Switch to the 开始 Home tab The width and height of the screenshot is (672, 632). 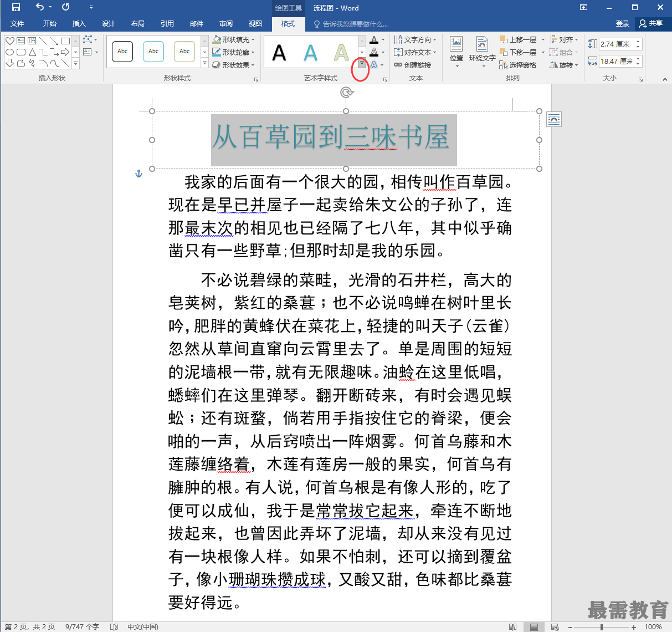pyautogui.click(x=50, y=24)
